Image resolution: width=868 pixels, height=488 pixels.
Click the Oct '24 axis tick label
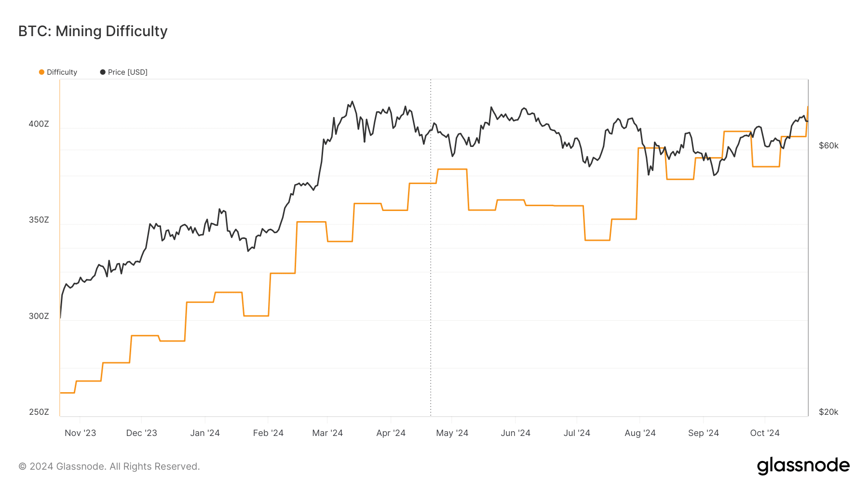pyautogui.click(x=764, y=433)
